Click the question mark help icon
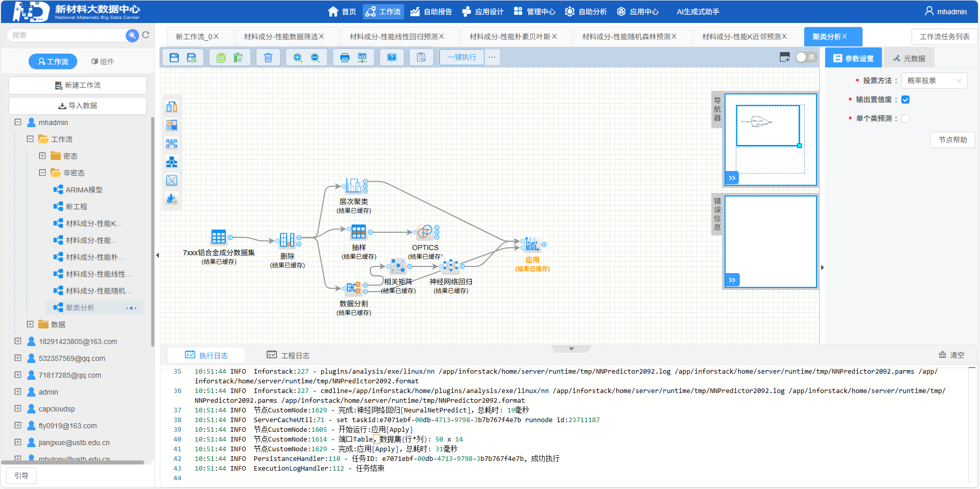The image size is (980, 489). [x=392, y=58]
